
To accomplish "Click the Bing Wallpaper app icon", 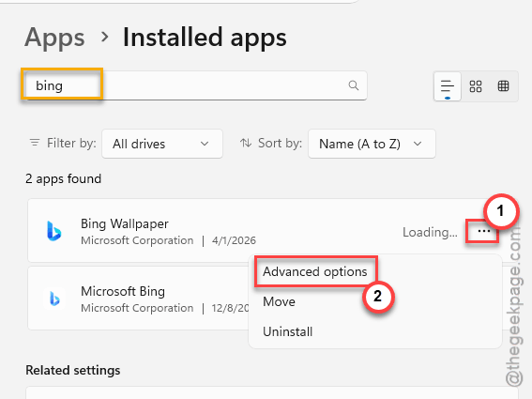I will coord(54,231).
